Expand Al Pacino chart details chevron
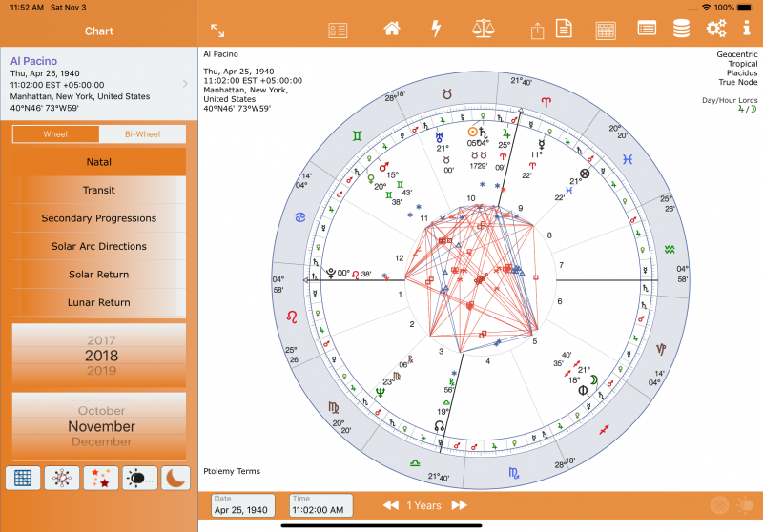 185,84
